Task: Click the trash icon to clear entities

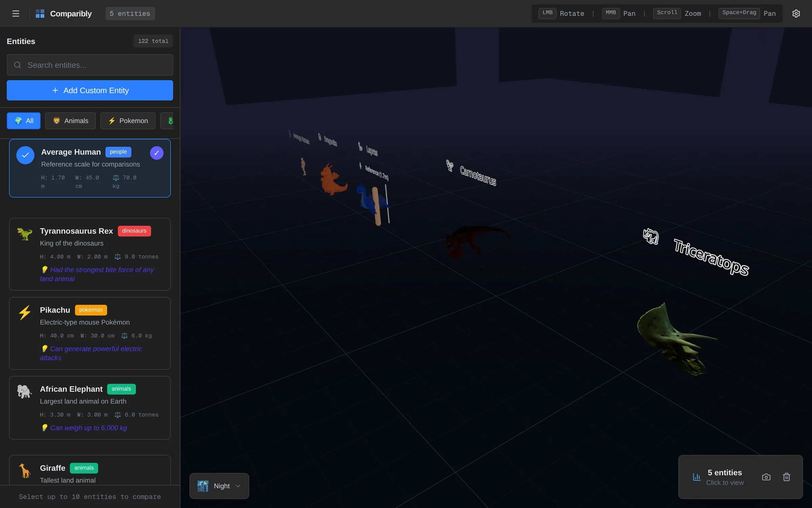Action: pyautogui.click(x=787, y=477)
